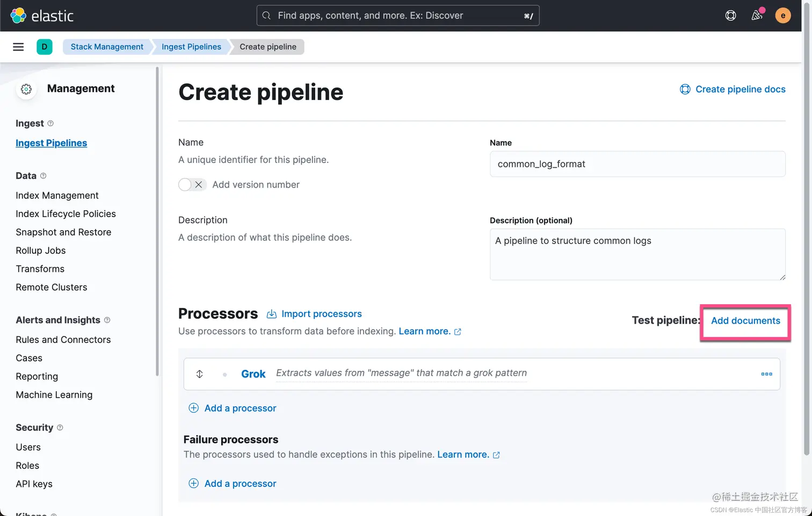The height and width of the screenshot is (516, 812).
Task: Click the pipeline Name input field
Action: point(637,164)
